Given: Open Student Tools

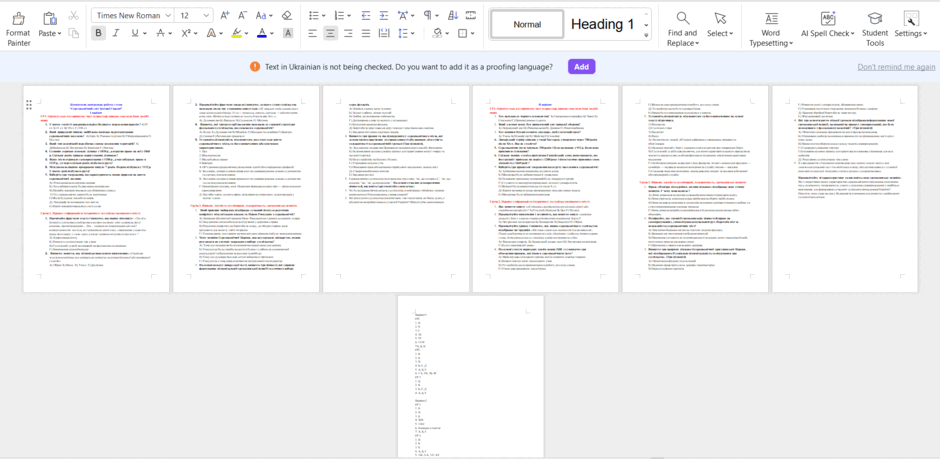Looking at the screenshot, I should pos(875,29).
